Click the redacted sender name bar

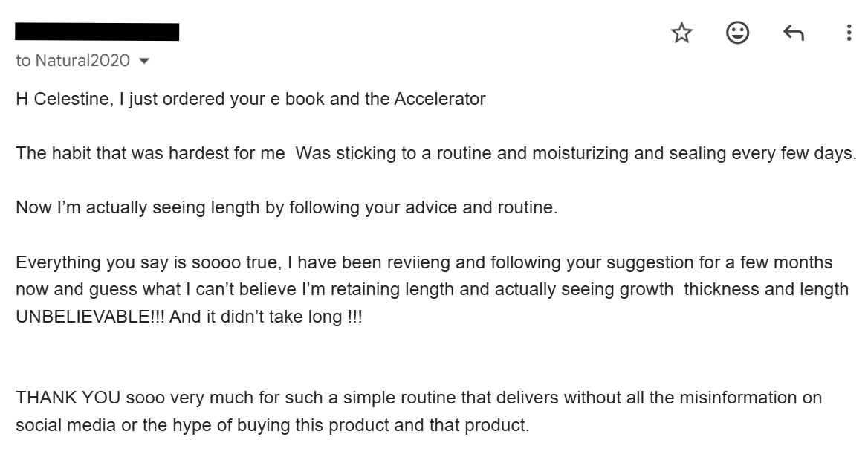[97, 32]
